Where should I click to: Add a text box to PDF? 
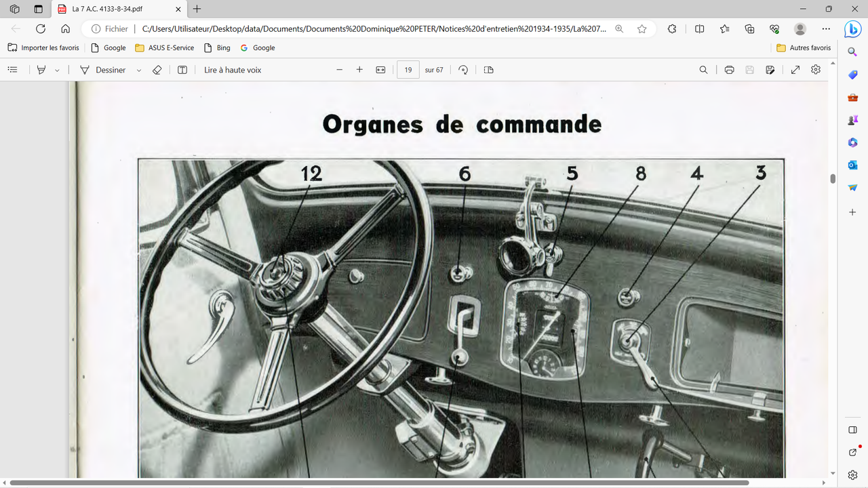(182, 70)
